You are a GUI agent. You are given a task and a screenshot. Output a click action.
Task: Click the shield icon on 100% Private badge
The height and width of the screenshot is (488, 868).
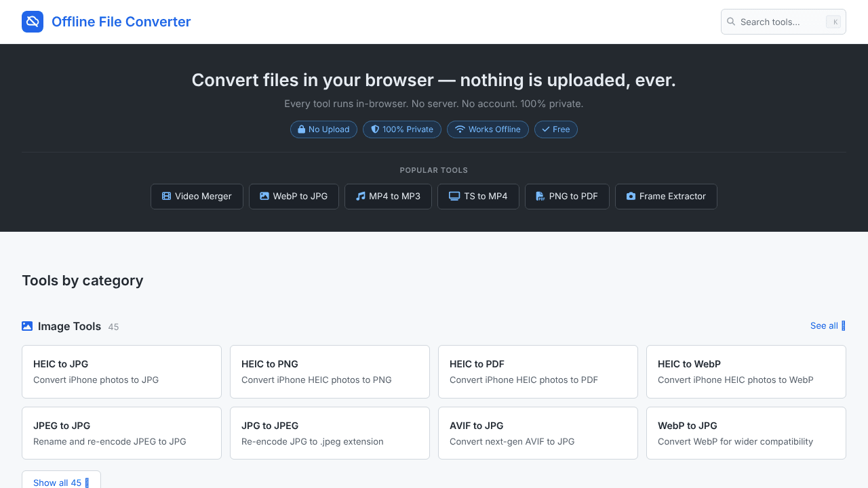coord(375,129)
